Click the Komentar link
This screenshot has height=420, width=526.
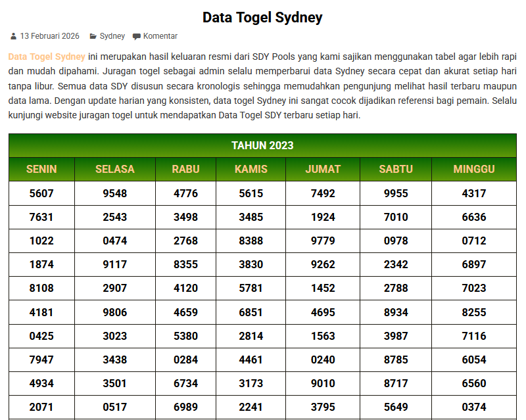pos(160,36)
